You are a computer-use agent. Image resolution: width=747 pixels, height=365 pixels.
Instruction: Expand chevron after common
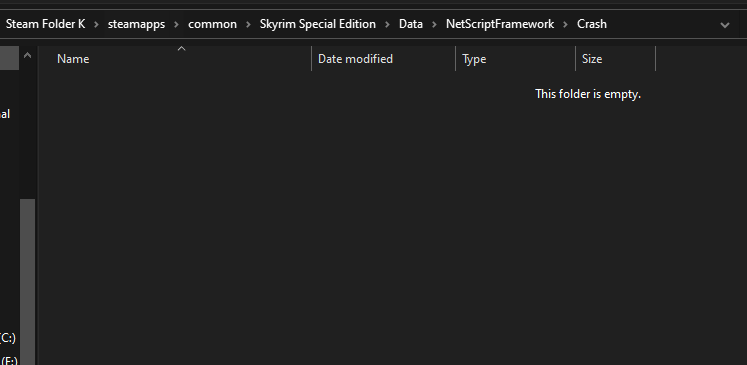[x=248, y=24]
